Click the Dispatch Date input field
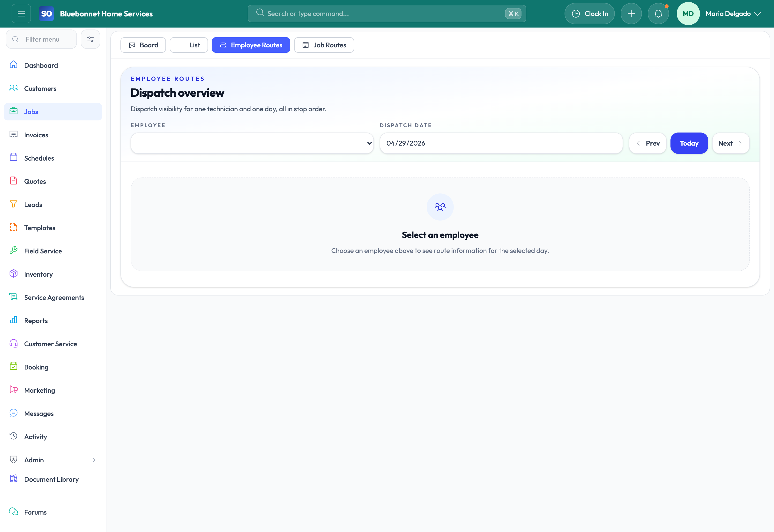Viewport: 774px width, 532px height. coord(501,143)
